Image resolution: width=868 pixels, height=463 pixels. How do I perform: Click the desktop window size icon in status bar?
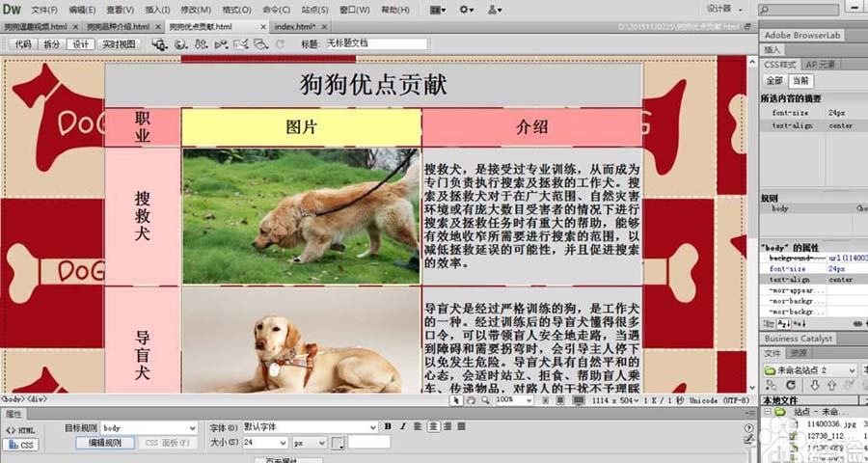579,400
